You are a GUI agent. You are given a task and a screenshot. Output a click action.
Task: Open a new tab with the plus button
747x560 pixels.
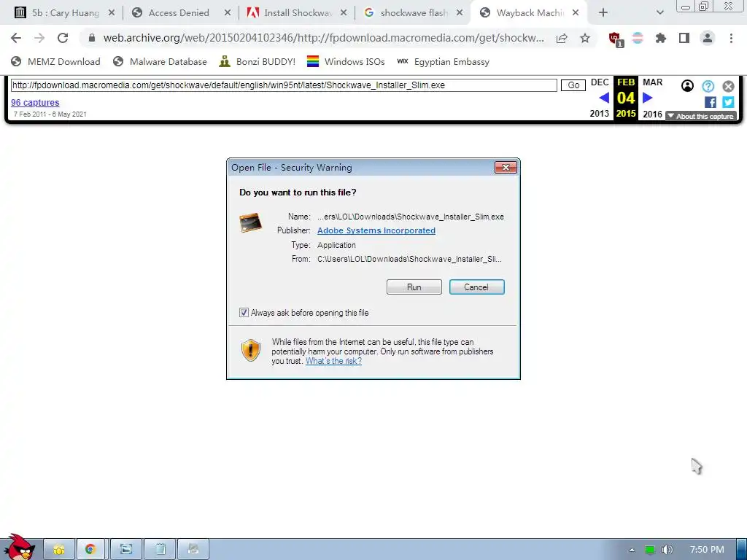(x=603, y=13)
